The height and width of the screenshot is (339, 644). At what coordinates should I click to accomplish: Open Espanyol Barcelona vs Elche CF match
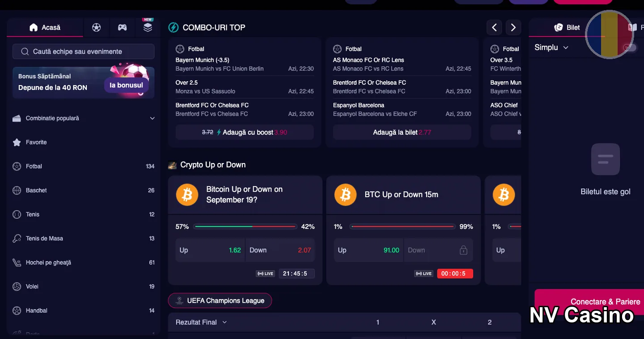pos(402,110)
